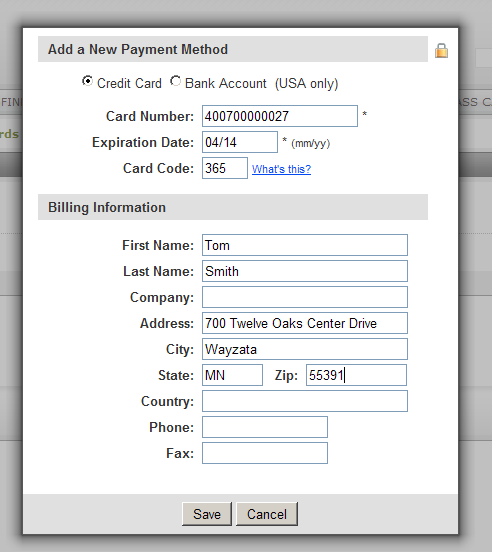Click the Save button
492x552 pixels.
[x=207, y=514]
